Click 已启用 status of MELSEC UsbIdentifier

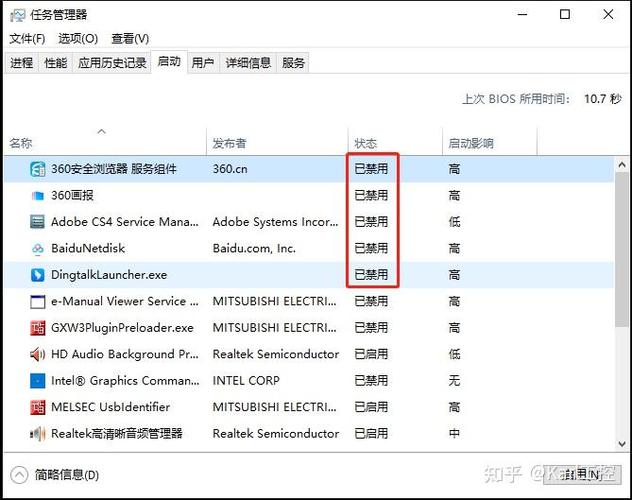pyautogui.click(x=371, y=407)
